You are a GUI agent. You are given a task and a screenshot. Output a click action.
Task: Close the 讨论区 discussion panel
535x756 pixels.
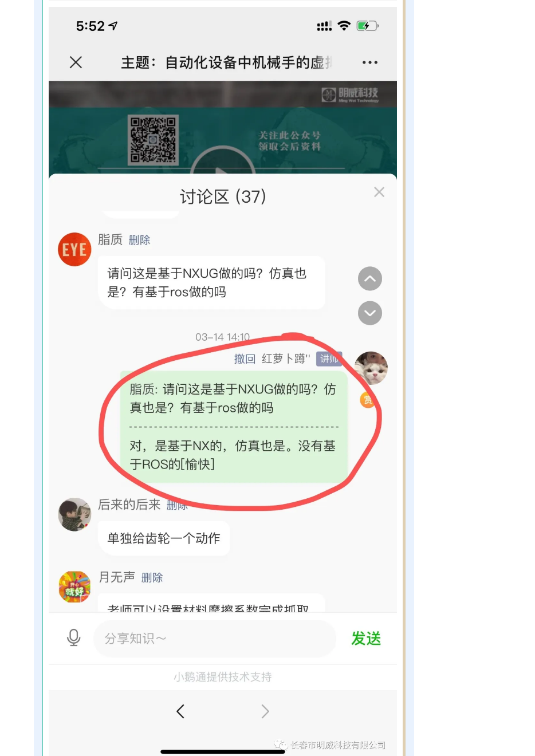click(379, 192)
